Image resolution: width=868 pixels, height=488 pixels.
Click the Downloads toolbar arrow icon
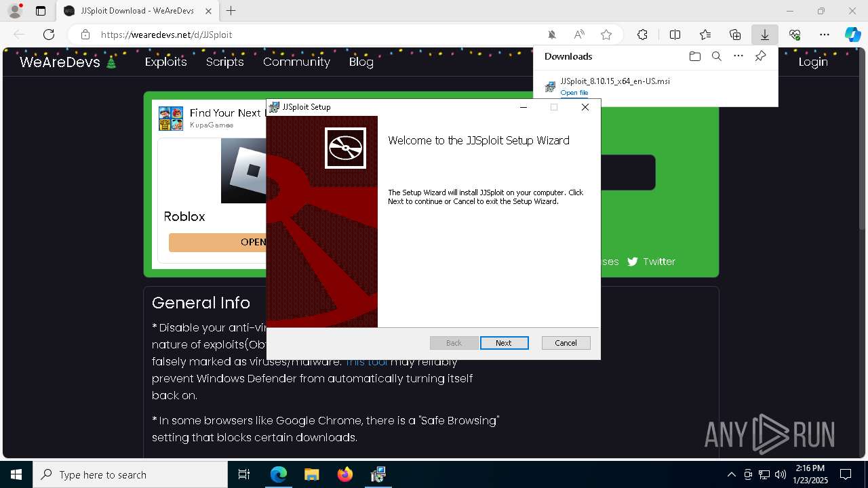[764, 35]
